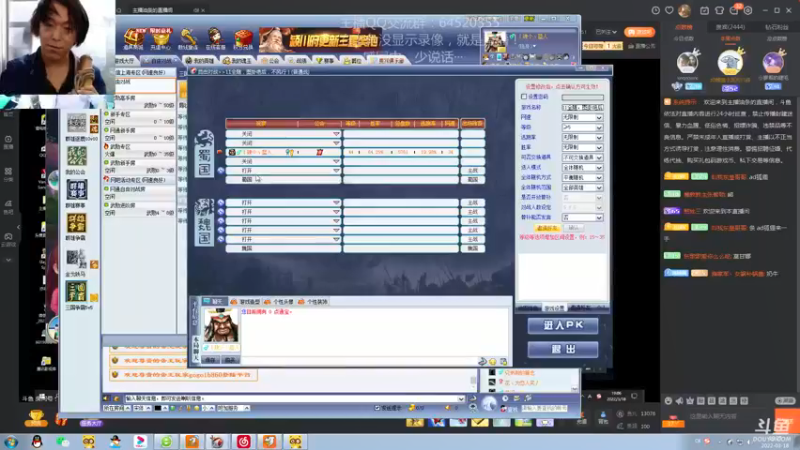Switch to the 个性头像 chat tab
800x450 pixels.
point(279,302)
